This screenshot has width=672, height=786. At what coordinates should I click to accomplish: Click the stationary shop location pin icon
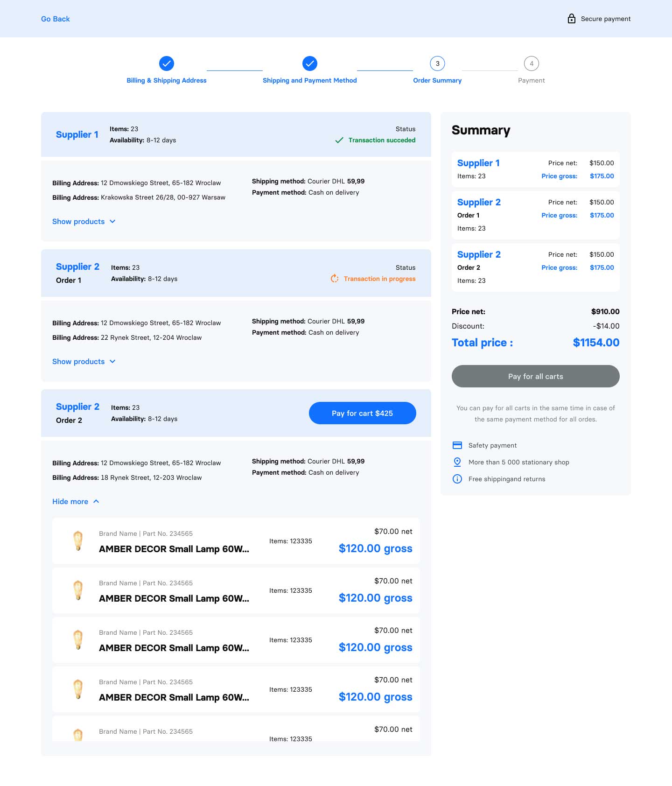[x=457, y=462]
